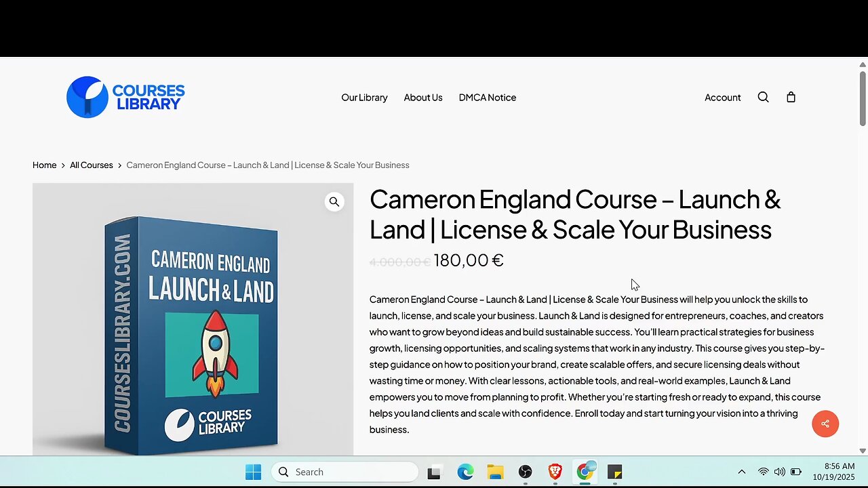The image size is (868, 488).
Task: Open Brave browser from the taskbar
Action: [x=555, y=472]
